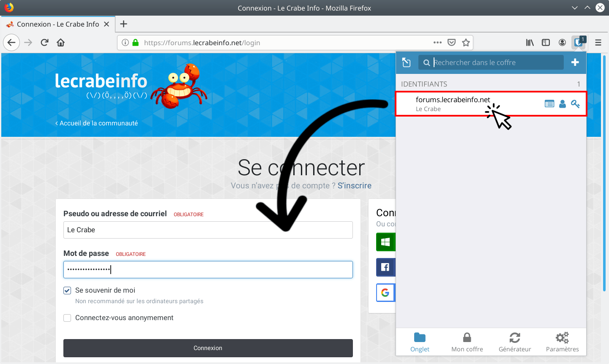Sign in with the Google button
The image size is (609, 364).
point(385,293)
